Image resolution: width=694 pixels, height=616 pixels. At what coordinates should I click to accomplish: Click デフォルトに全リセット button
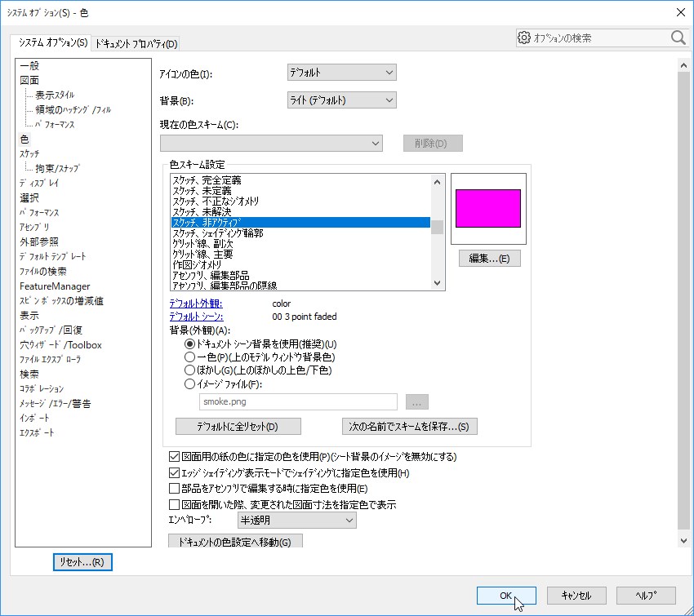pos(238,427)
